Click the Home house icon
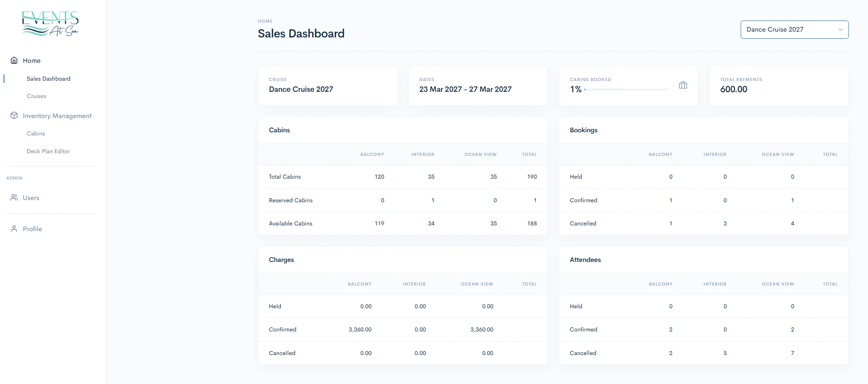This screenshot has height=384, width=868. (14, 60)
